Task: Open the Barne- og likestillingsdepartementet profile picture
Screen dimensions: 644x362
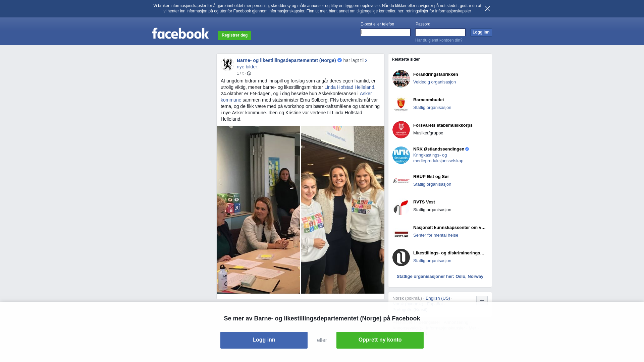Action: pos(227,64)
